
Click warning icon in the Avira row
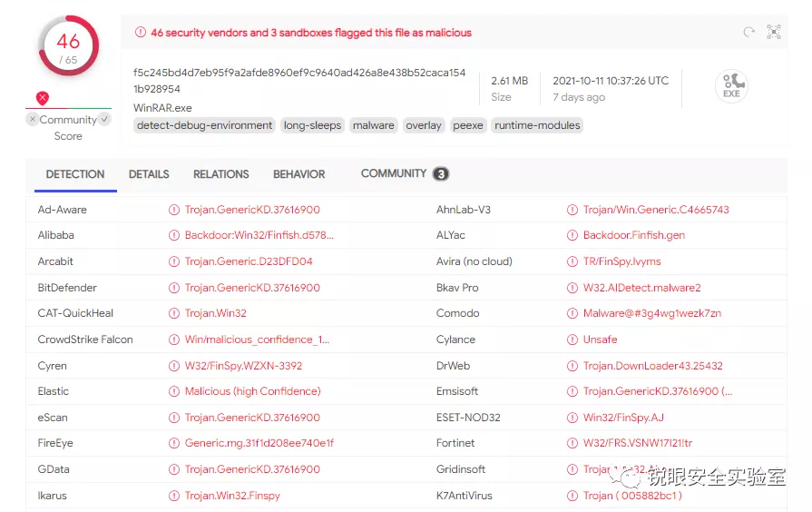572,261
